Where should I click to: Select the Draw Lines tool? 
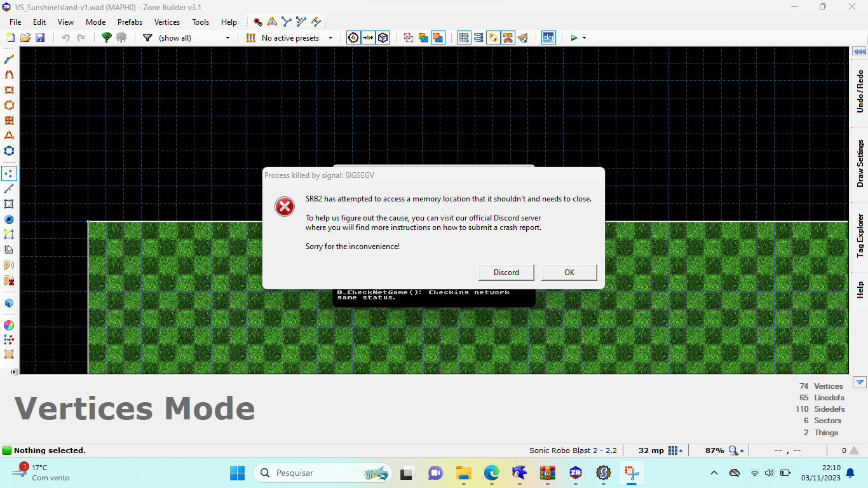click(9, 59)
